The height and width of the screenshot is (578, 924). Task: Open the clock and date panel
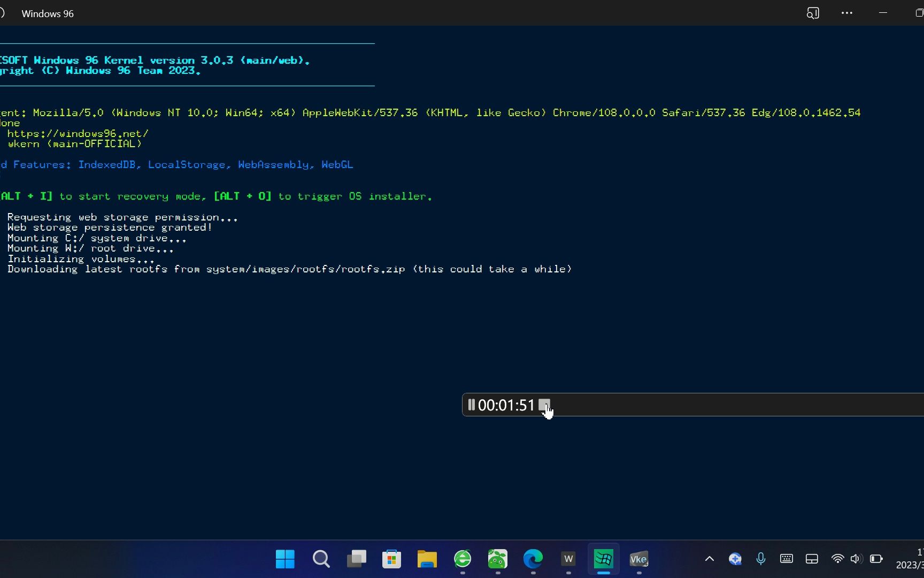(x=910, y=559)
